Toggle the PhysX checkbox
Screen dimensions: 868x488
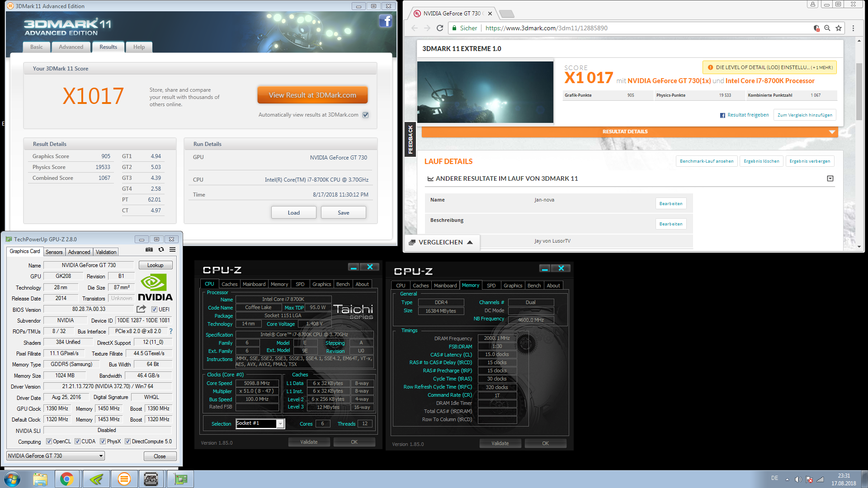tap(103, 441)
